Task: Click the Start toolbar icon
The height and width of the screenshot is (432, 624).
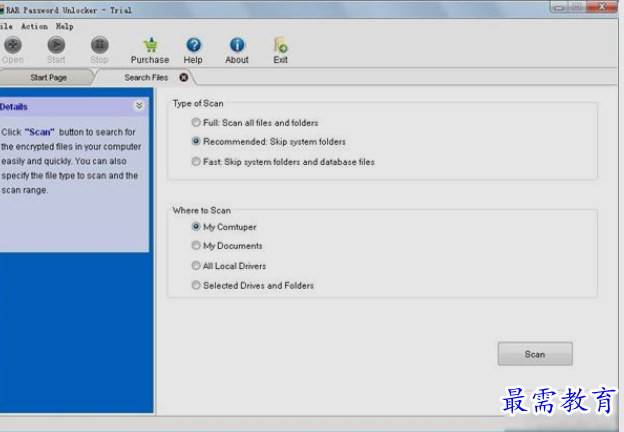Action: coord(56,45)
